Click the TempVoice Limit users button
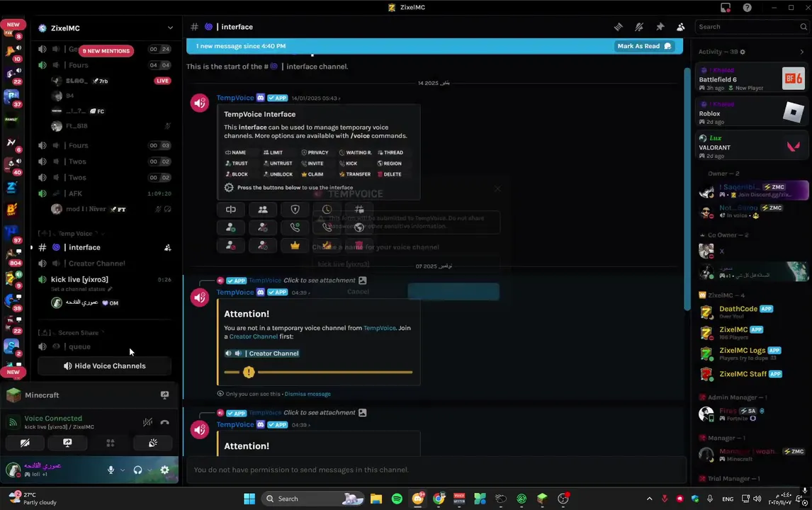The image size is (812, 510). (263, 209)
